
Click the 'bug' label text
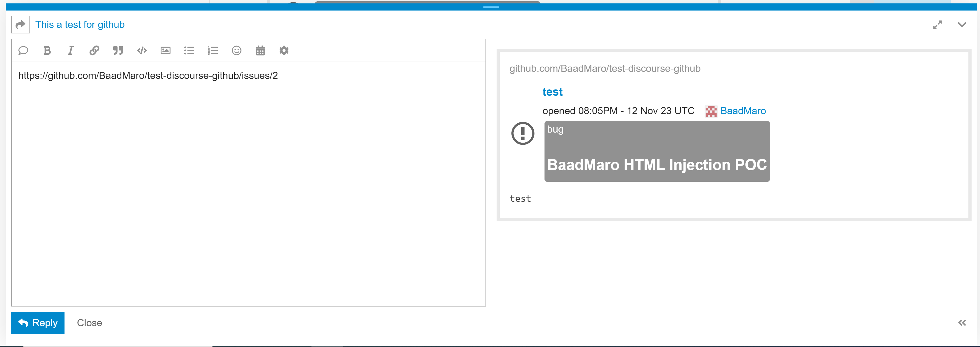click(x=555, y=129)
